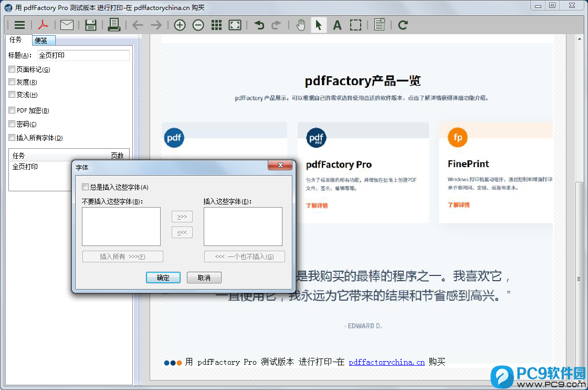Image resolution: width=588 pixels, height=390 pixels.
Task: Click the 插入这些字体 list box
Action: click(243, 227)
